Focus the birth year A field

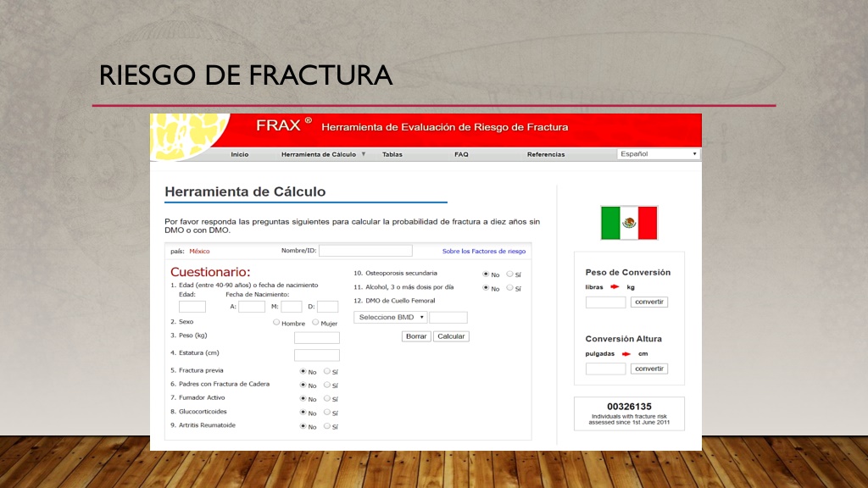coord(251,307)
